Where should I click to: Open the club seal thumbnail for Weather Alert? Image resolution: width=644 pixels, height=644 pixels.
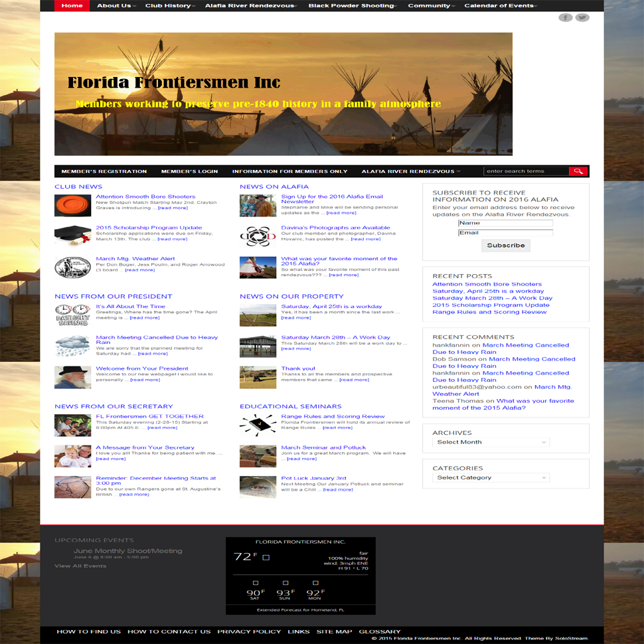coord(72,268)
